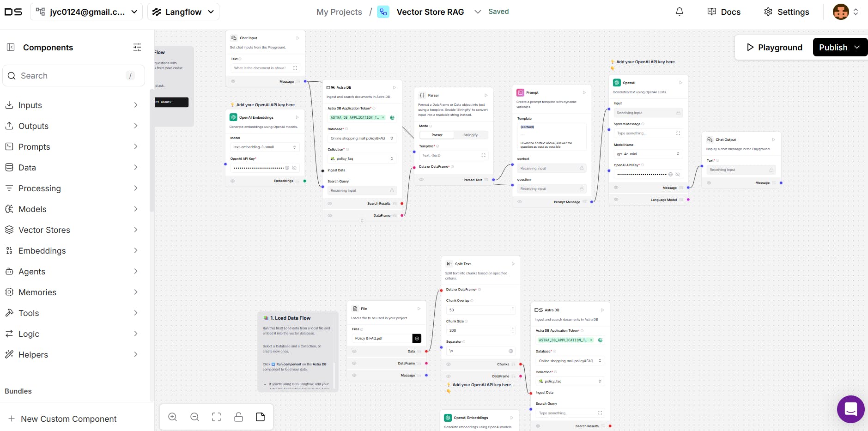
Task: Reveal the OpenAI Embeddings API key
Action: click(x=294, y=168)
